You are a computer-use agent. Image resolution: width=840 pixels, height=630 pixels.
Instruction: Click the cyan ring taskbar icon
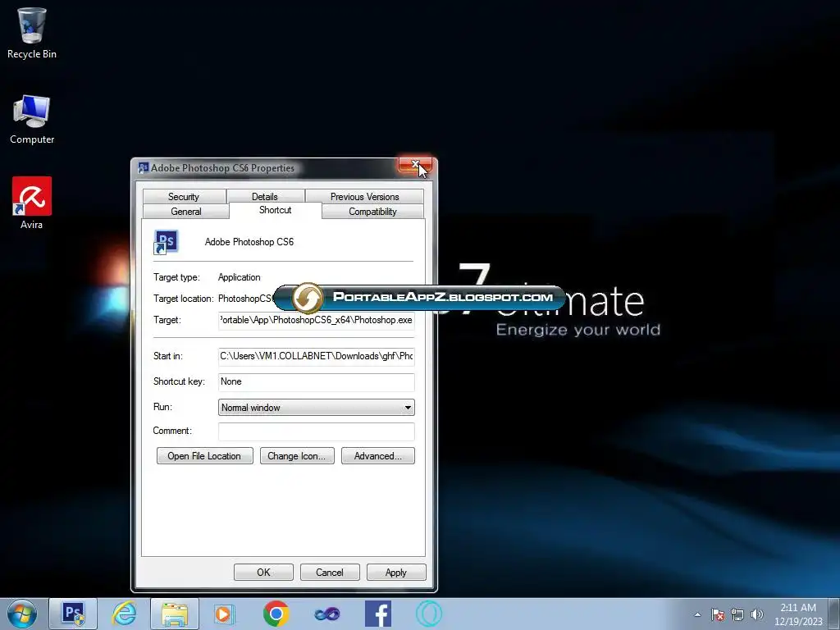click(428, 614)
